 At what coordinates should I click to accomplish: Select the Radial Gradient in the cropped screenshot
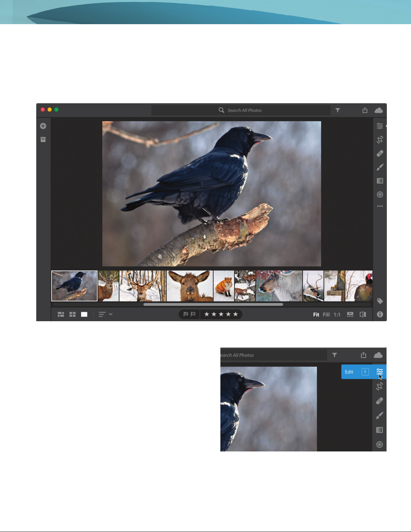pyautogui.click(x=379, y=444)
